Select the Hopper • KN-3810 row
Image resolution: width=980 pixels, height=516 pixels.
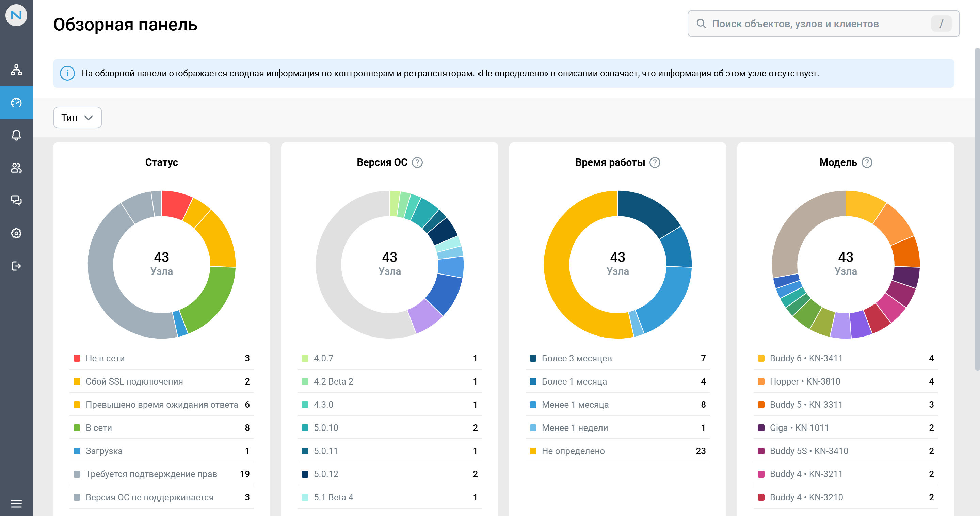tap(846, 381)
